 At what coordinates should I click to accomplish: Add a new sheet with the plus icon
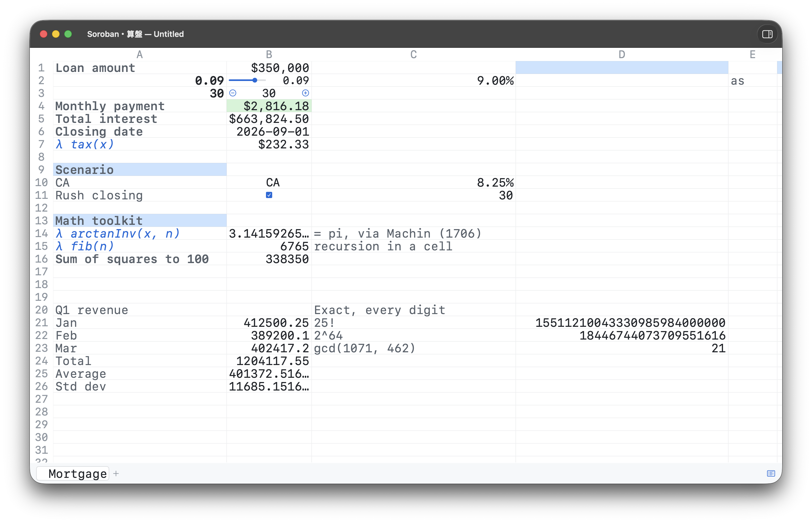coord(116,473)
